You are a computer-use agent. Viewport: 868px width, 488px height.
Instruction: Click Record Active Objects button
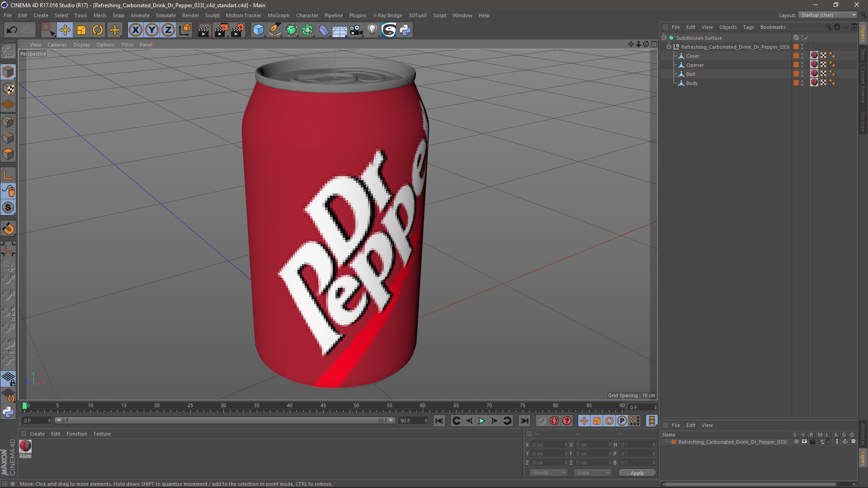(541, 421)
